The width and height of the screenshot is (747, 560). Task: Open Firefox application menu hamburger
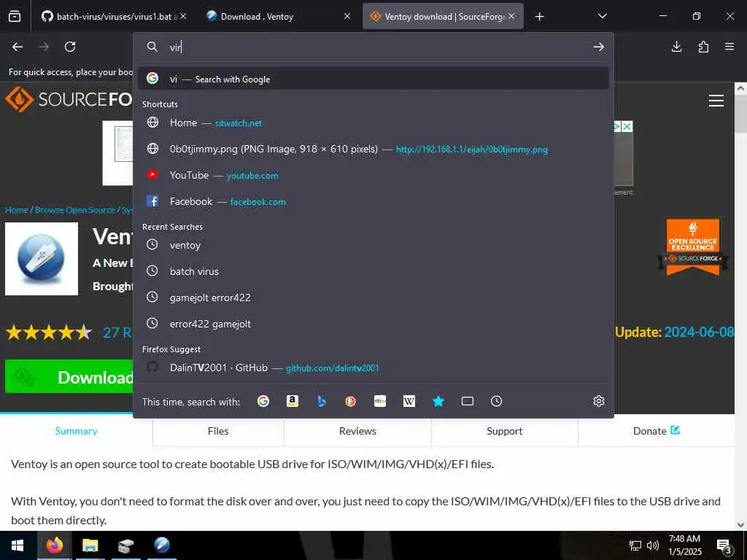coord(729,47)
